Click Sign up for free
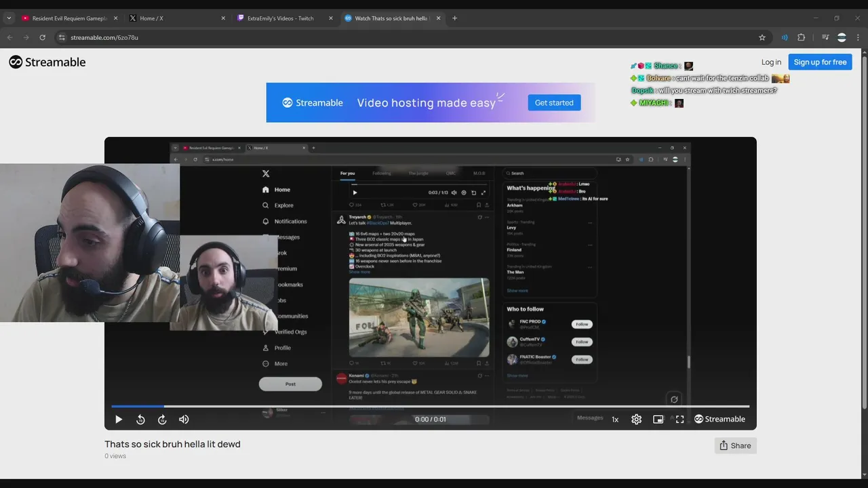 (x=820, y=62)
